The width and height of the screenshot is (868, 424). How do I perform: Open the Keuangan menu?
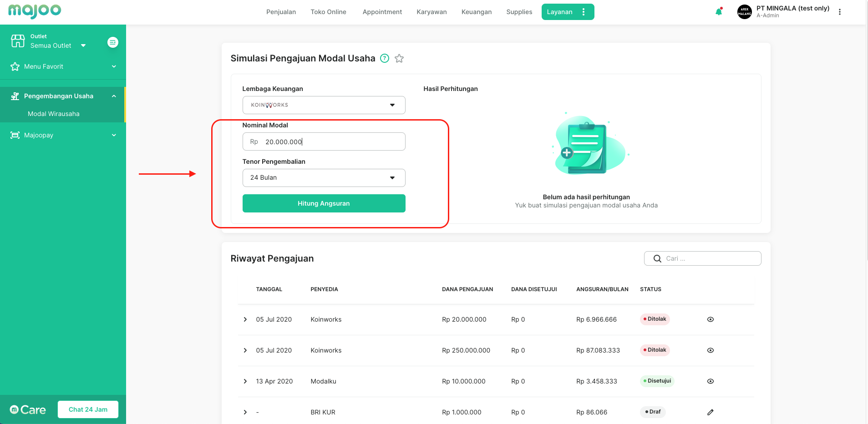[477, 12]
